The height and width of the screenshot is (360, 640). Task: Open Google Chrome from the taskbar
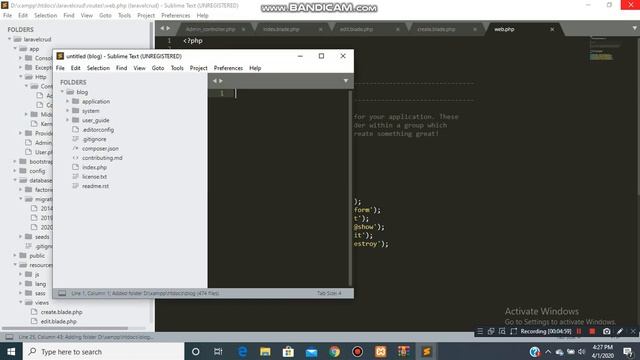point(334,351)
